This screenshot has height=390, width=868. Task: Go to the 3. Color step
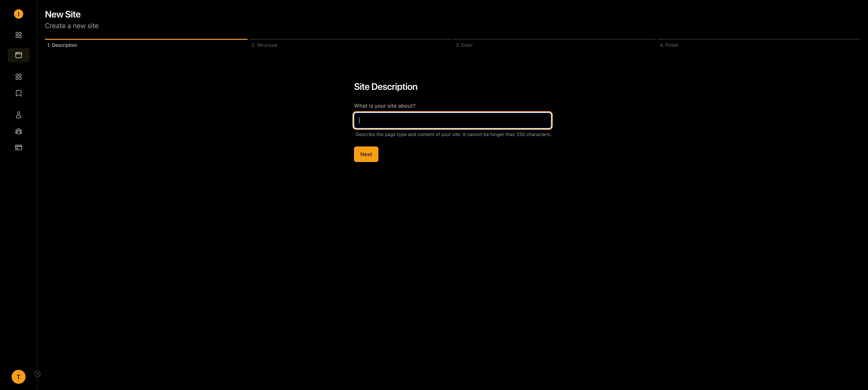coord(464,45)
